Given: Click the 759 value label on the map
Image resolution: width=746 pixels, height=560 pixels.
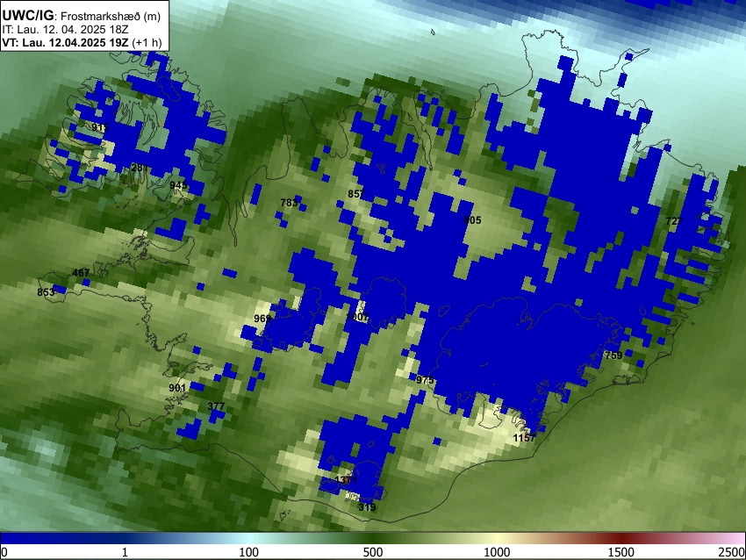Looking at the screenshot, I should tap(613, 355).
